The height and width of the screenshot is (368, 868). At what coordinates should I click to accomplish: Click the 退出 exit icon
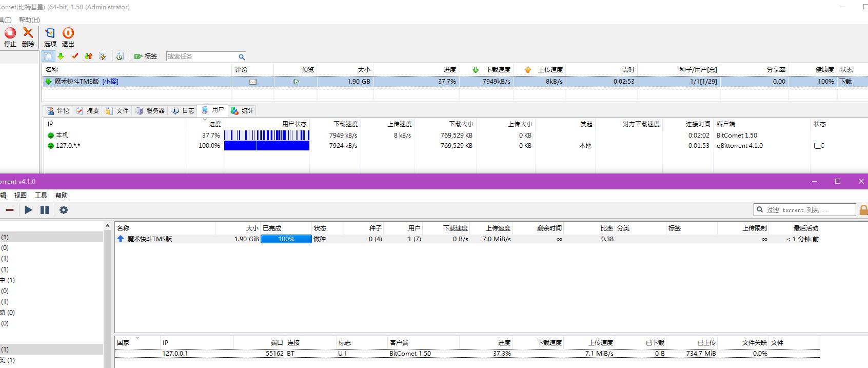pyautogui.click(x=68, y=37)
